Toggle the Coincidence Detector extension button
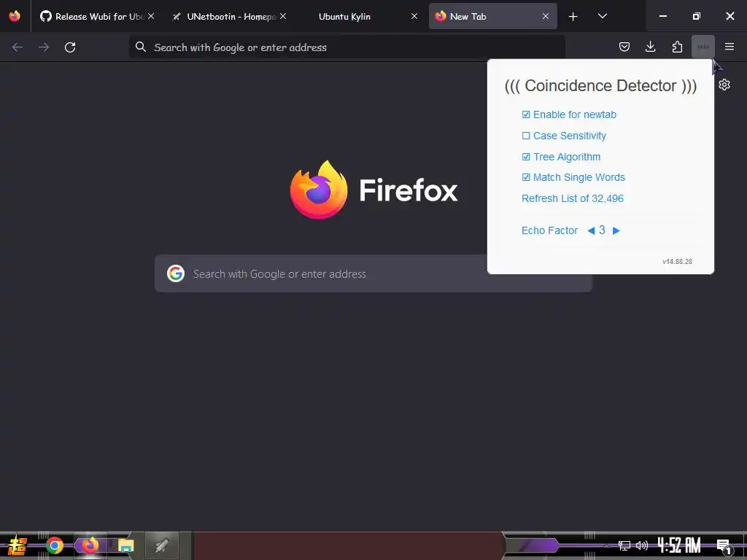The height and width of the screenshot is (560, 747). pyautogui.click(x=703, y=47)
